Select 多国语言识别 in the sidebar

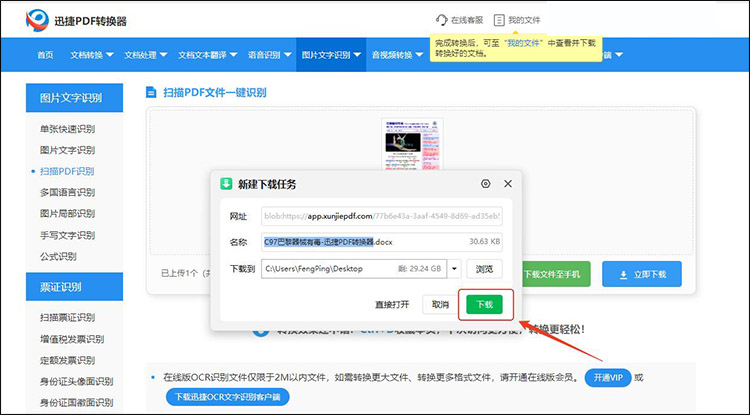pyautogui.click(x=67, y=192)
